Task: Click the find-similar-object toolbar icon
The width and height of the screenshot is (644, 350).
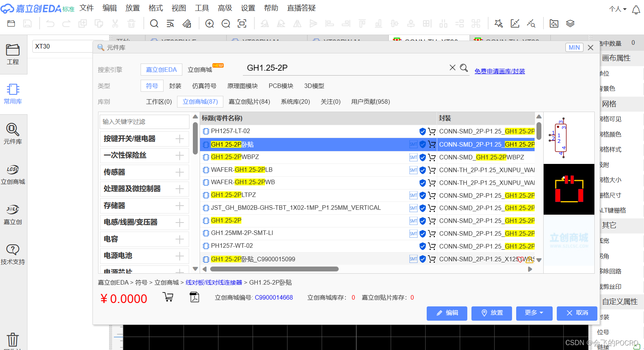Action: click(x=170, y=24)
